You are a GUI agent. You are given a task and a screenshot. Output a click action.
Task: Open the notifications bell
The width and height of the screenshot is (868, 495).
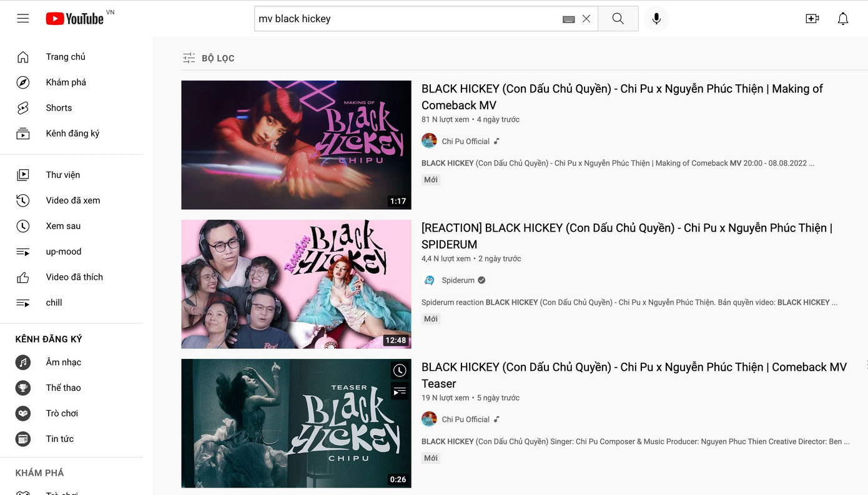[x=842, y=19]
